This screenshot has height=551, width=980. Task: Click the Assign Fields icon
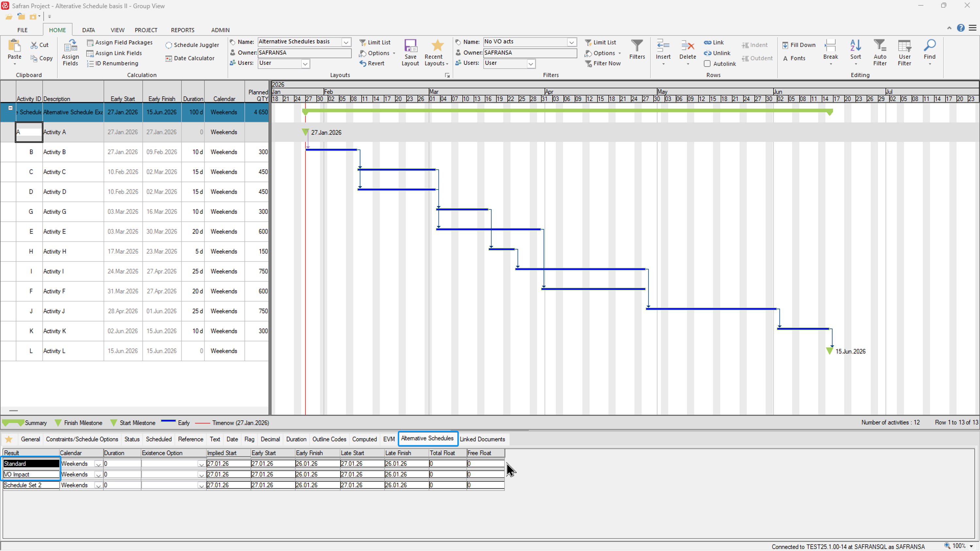click(x=70, y=46)
